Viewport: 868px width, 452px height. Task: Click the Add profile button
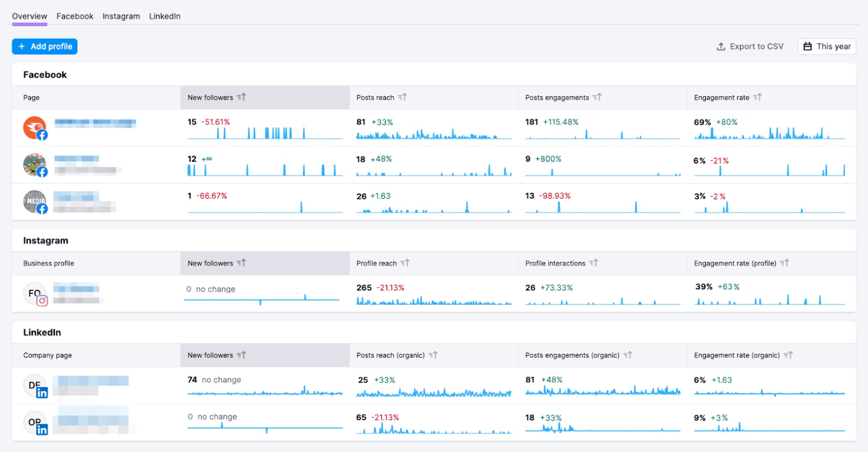[45, 47]
